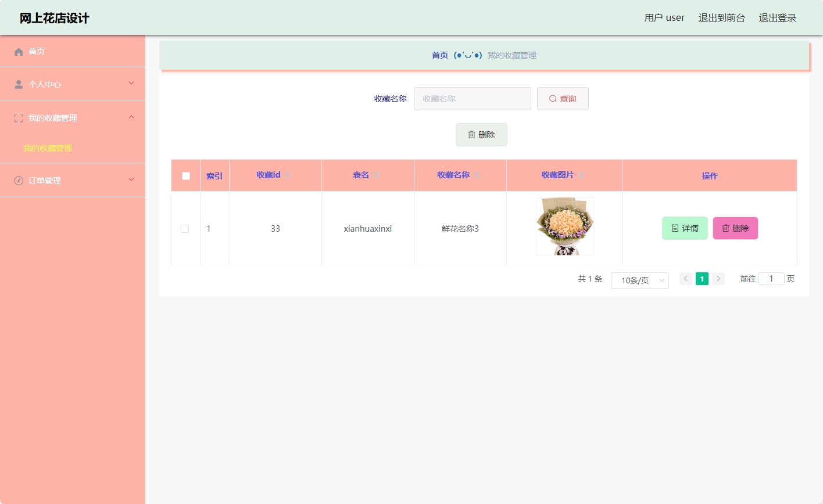
Task: Click the trash icon on the top 删除 button
Action: [471, 134]
